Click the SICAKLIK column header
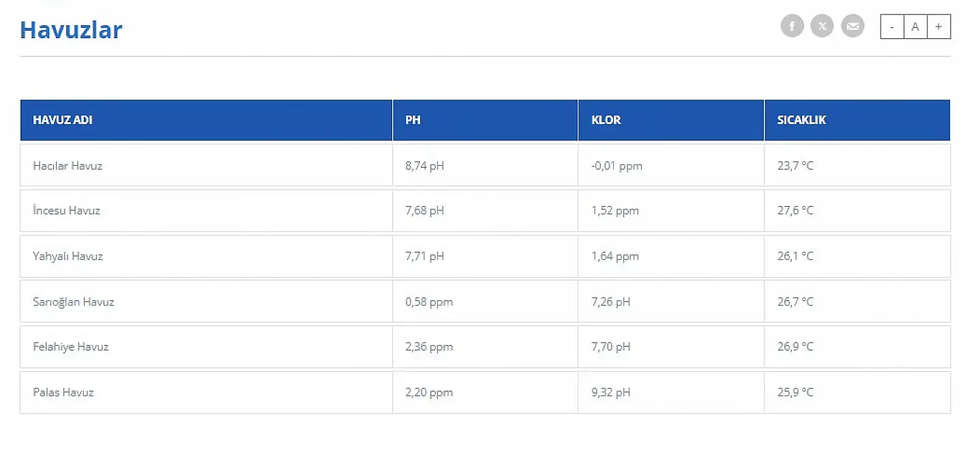 pyautogui.click(x=801, y=120)
